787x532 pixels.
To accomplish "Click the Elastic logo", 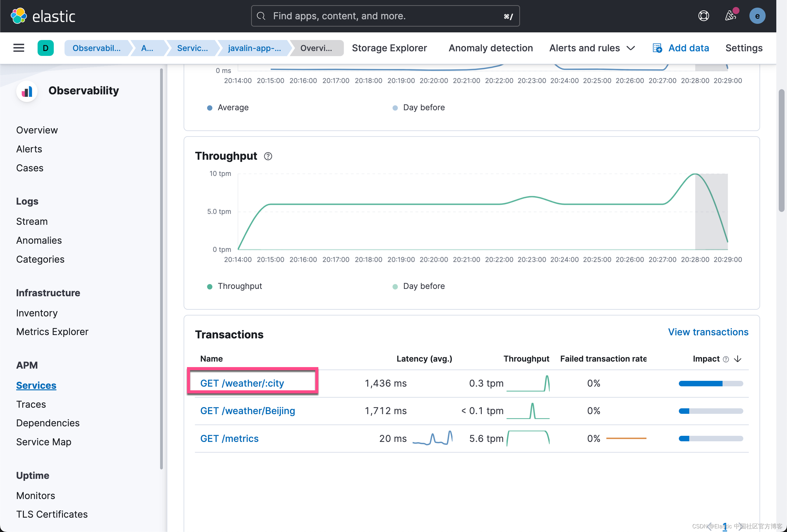I will (43, 16).
